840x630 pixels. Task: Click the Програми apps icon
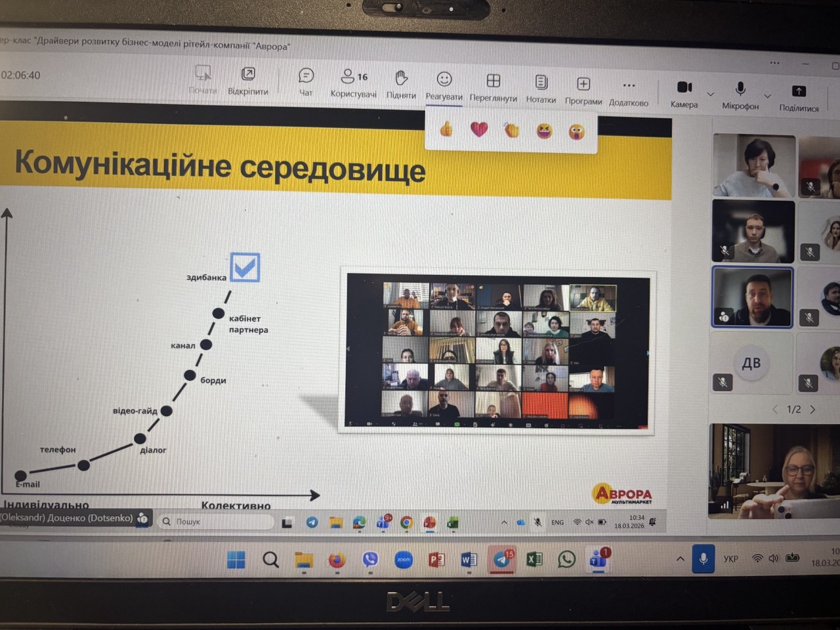(x=583, y=89)
